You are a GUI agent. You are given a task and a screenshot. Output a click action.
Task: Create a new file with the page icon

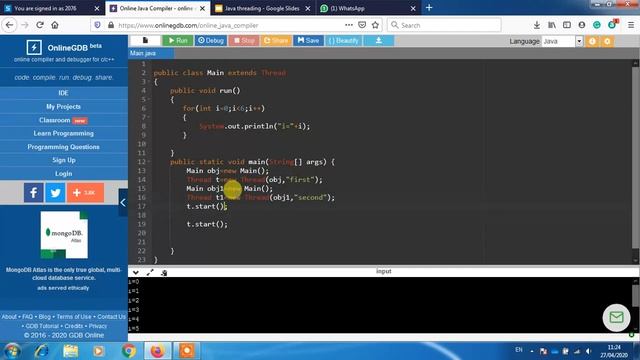145,40
